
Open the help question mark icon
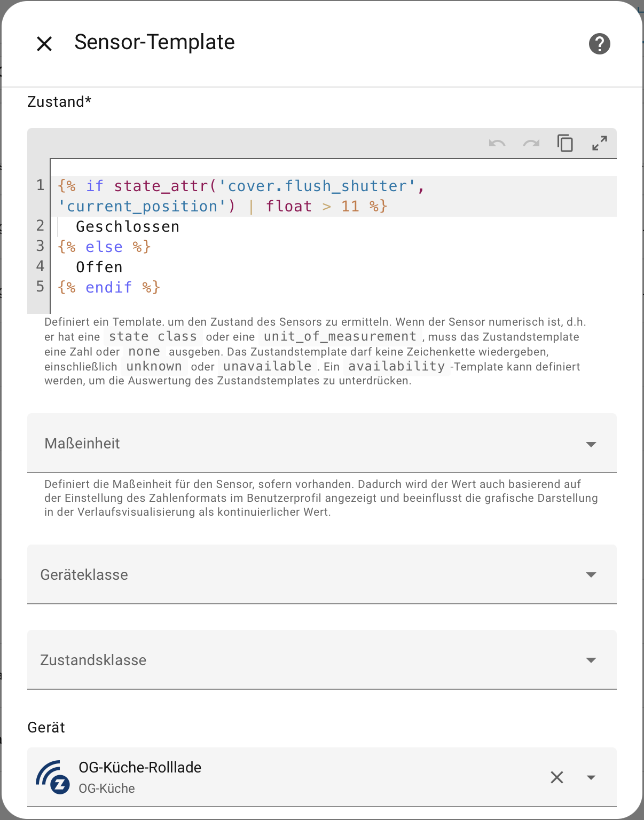(x=599, y=44)
